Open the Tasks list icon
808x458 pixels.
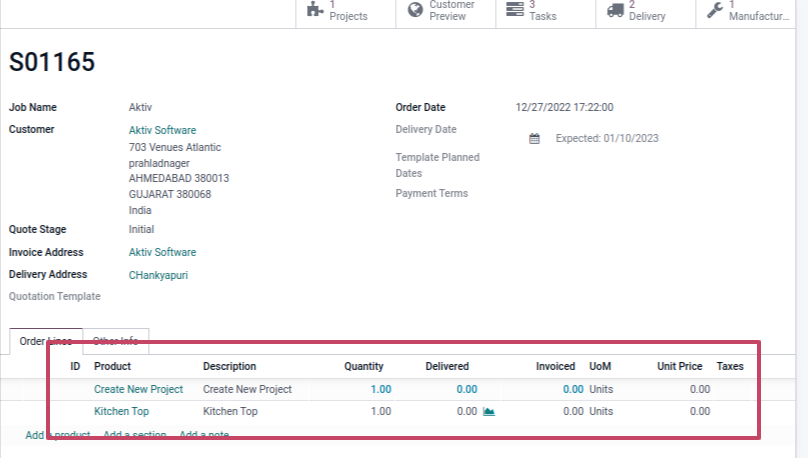click(514, 9)
